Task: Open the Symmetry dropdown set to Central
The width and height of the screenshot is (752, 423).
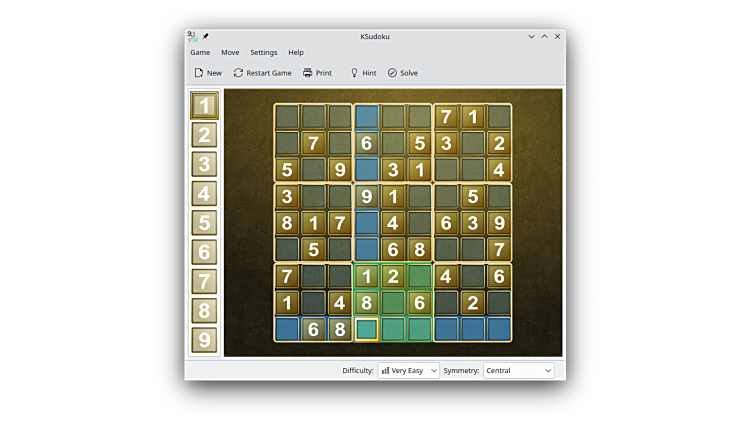Action: coord(518,370)
